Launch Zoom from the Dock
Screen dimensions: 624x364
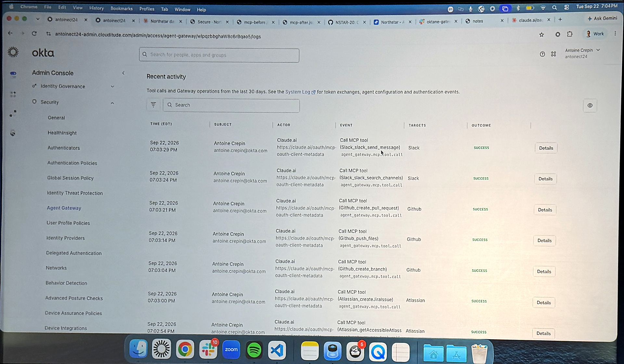point(231,350)
